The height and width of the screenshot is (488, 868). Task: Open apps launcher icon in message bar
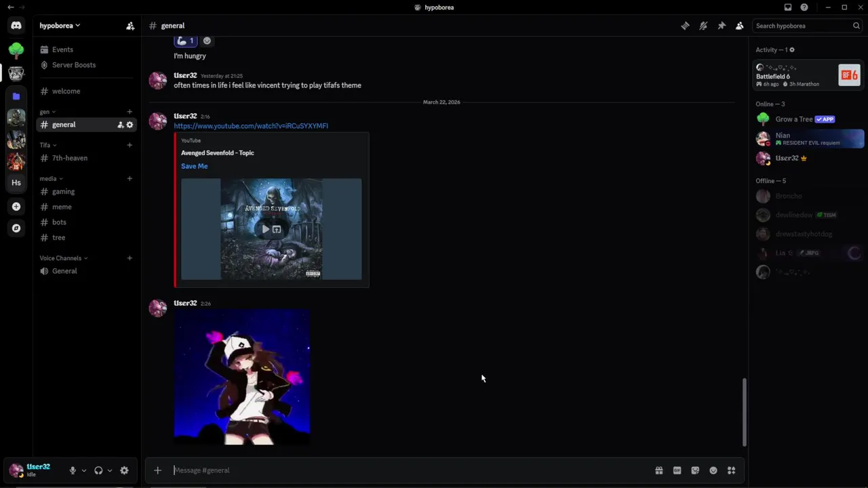click(732, 470)
